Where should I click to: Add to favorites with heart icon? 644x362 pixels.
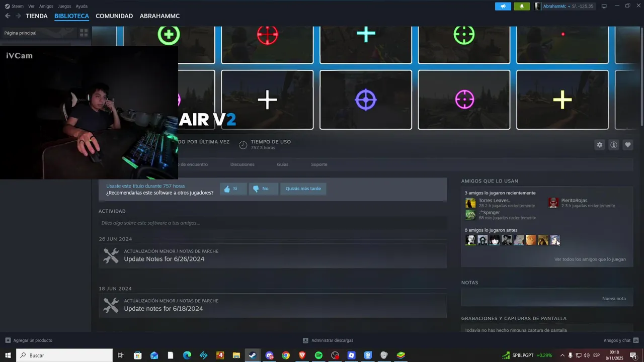point(628,145)
